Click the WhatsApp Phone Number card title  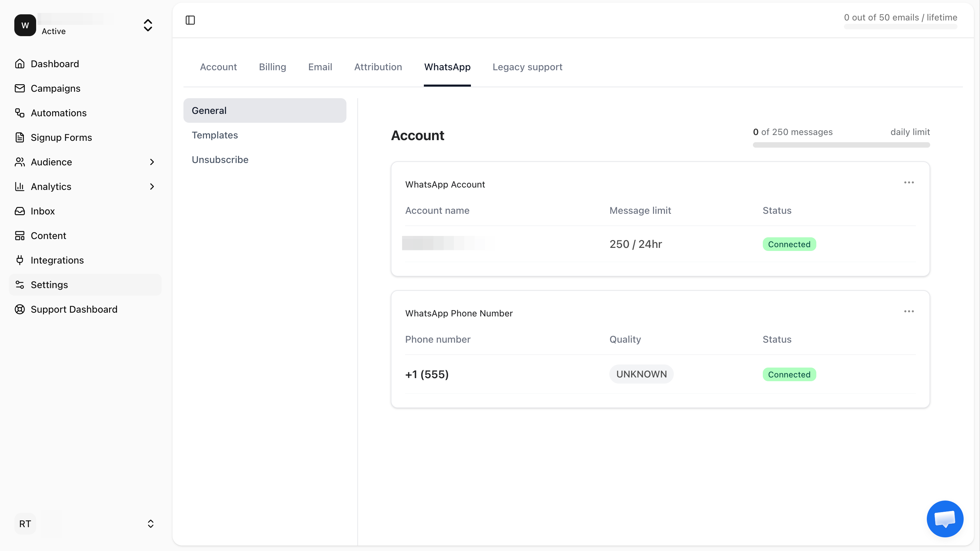point(459,313)
